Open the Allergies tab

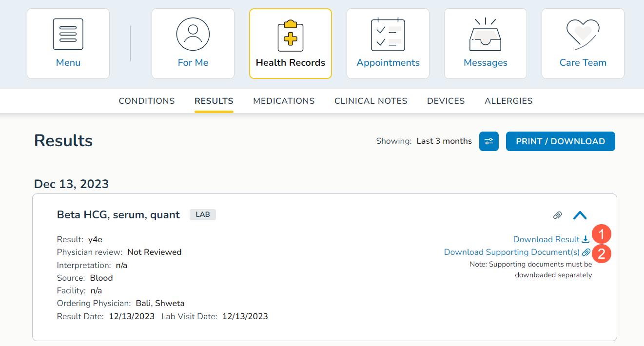tap(508, 101)
